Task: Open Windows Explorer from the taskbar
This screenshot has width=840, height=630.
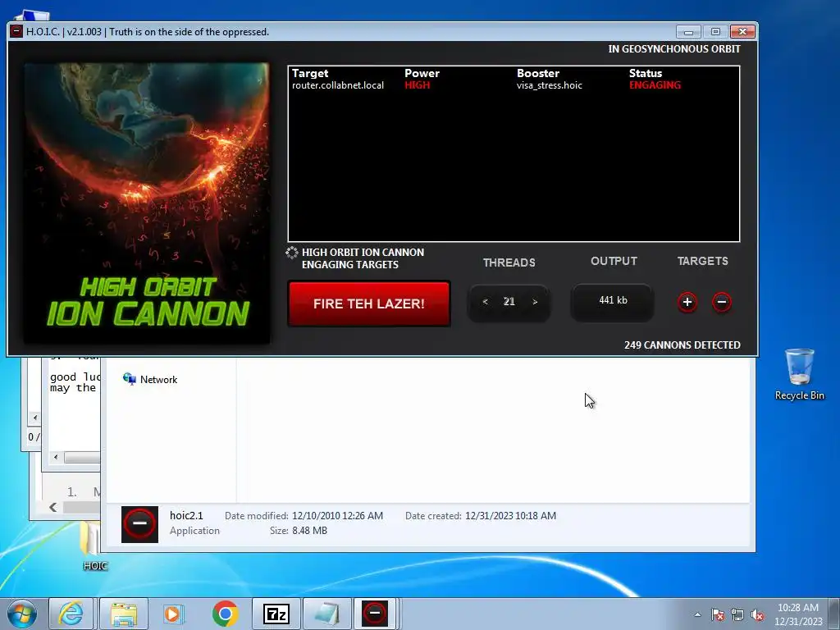Action: click(x=124, y=614)
